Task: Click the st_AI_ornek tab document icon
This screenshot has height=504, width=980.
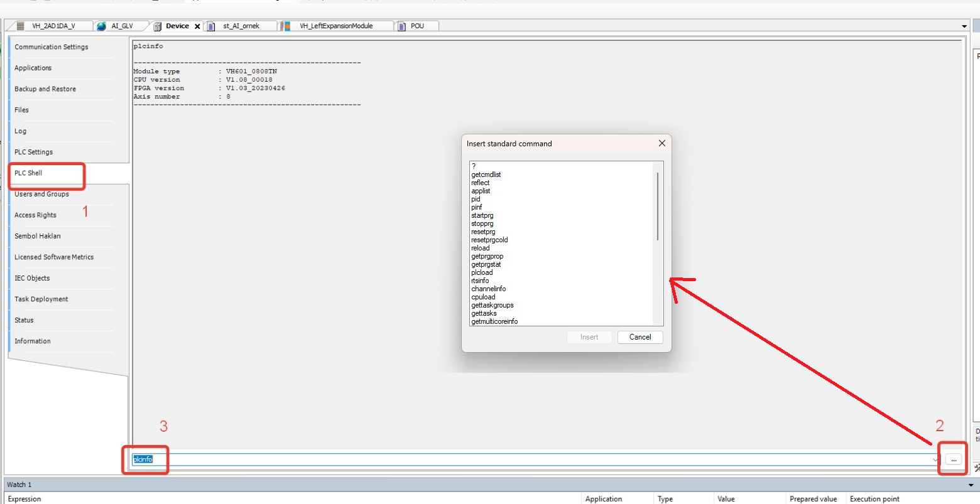Action: (211, 26)
